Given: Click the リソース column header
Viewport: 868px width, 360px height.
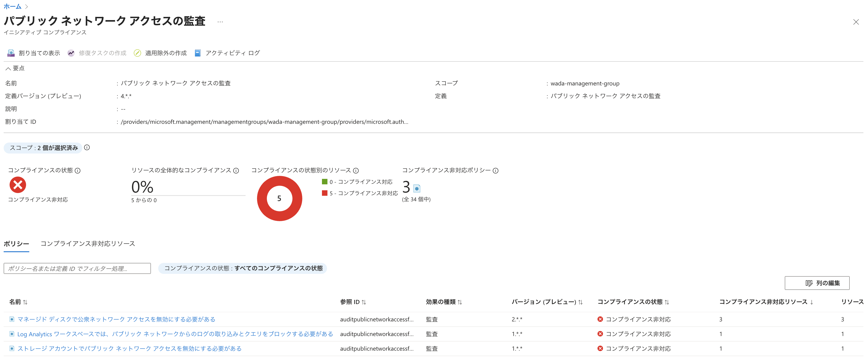Looking at the screenshot, I should [x=852, y=302].
